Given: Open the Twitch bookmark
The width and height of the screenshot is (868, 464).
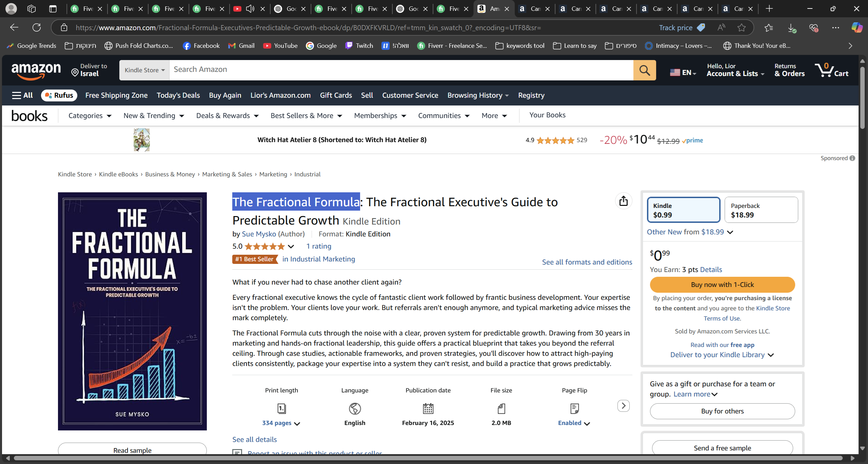Looking at the screenshot, I should 359,46.
